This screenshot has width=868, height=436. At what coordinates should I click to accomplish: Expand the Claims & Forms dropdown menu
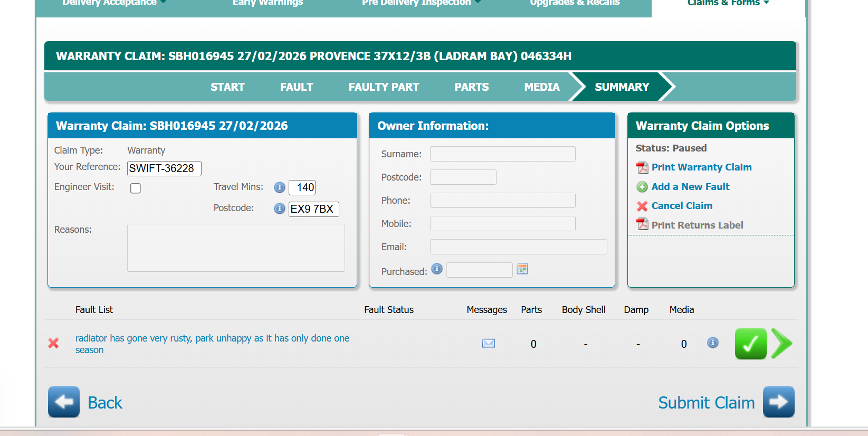(728, 3)
